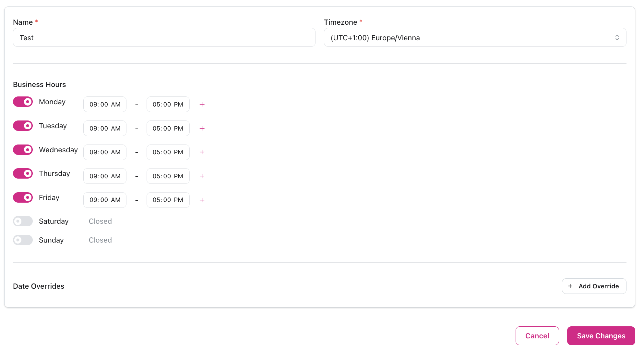Viewport: 644px width, 352px height.
Task: Click the plus icon next to Tuesday hours
Action: [x=202, y=128]
